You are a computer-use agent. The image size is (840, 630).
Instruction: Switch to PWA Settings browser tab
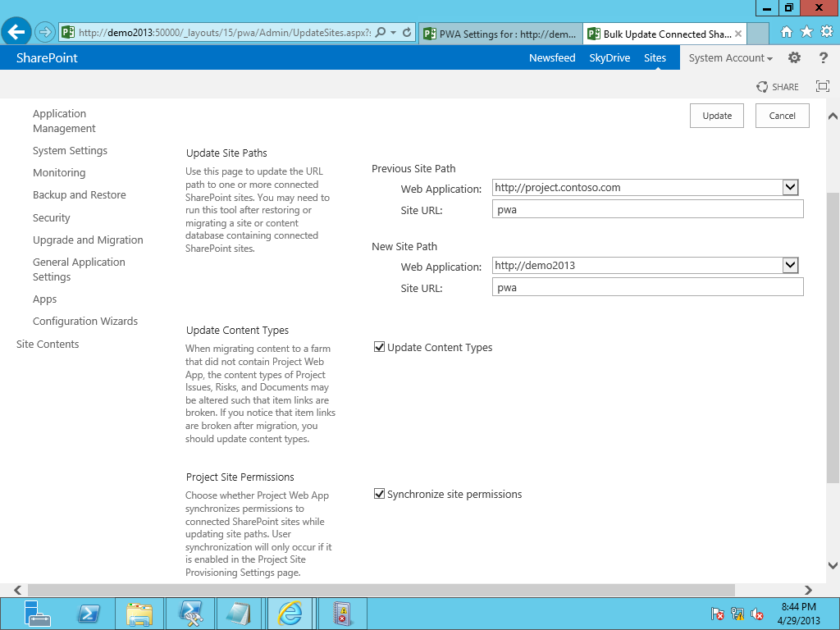[x=500, y=34]
